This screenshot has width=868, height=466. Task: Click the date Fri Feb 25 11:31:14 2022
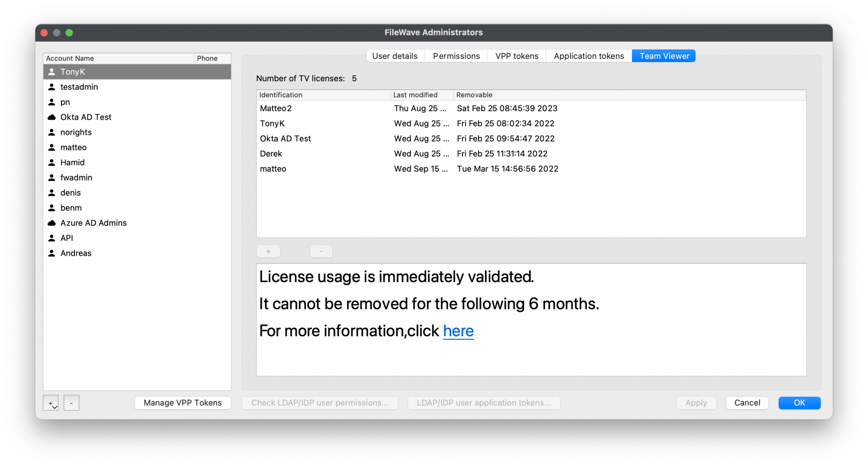coord(502,153)
